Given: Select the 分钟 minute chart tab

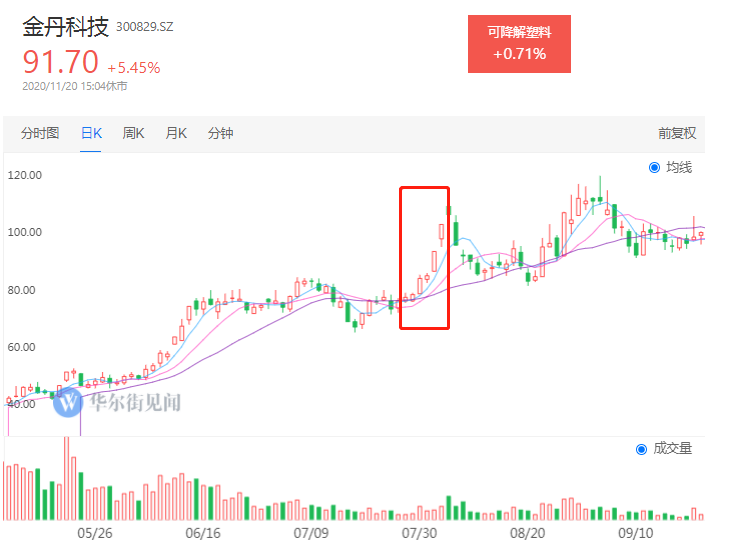Looking at the screenshot, I should (220, 133).
